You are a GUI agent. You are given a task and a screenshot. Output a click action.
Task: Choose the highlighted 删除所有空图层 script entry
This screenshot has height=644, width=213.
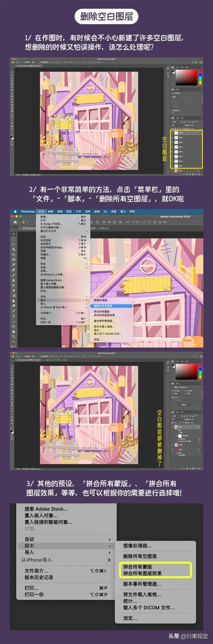(111, 306)
